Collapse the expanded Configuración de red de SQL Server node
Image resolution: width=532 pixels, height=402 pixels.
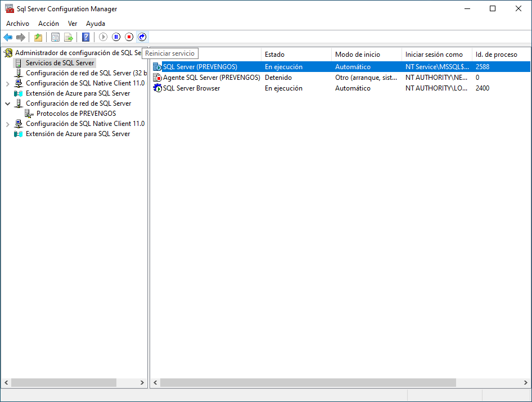point(7,103)
